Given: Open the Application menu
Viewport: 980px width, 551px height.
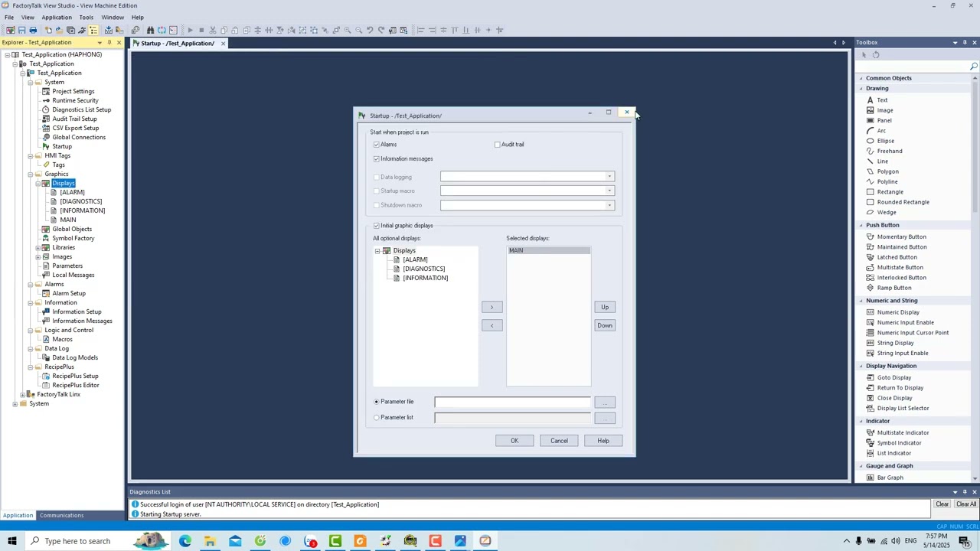Looking at the screenshot, I should point(57,17).
